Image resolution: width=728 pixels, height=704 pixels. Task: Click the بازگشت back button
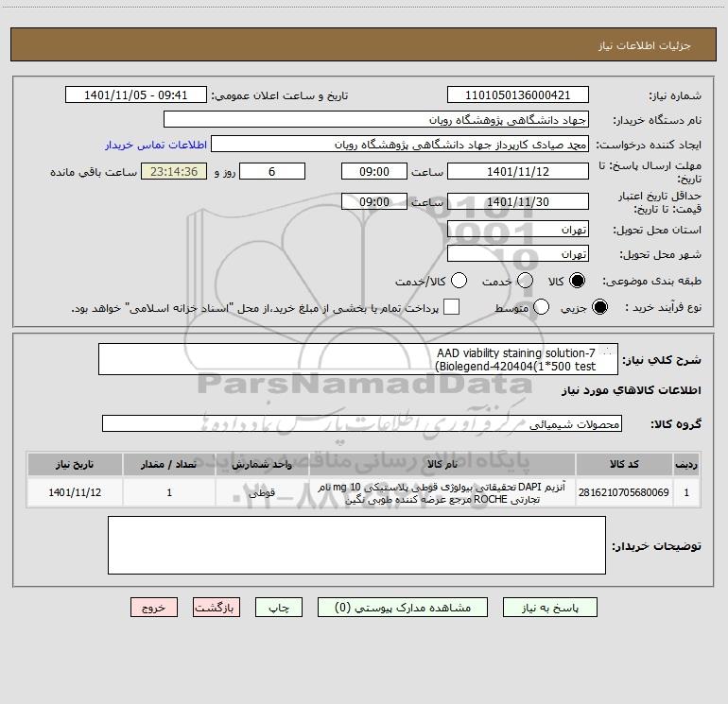217,608
